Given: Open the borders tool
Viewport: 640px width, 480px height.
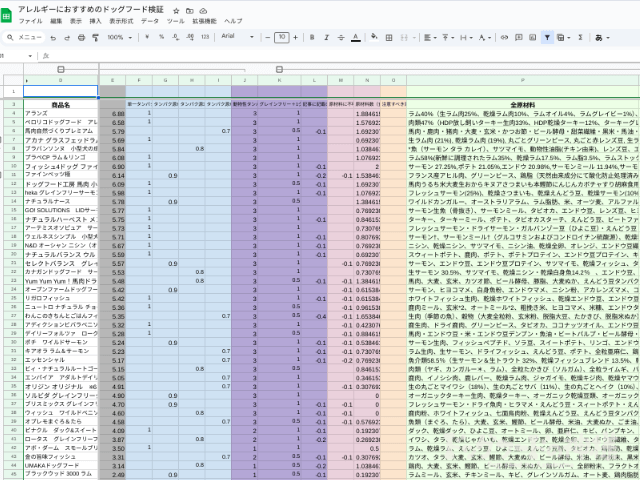Looking at the screenshot, I should point(389,38).
